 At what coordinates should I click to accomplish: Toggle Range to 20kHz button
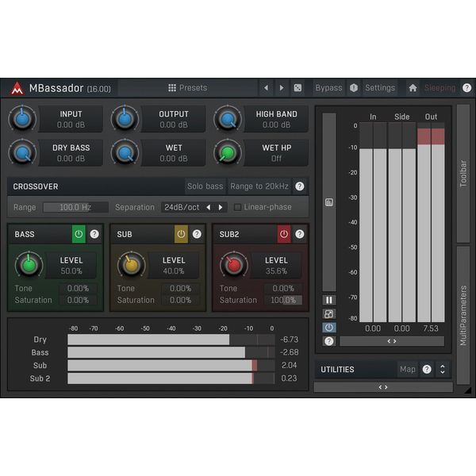click(259, 186)
